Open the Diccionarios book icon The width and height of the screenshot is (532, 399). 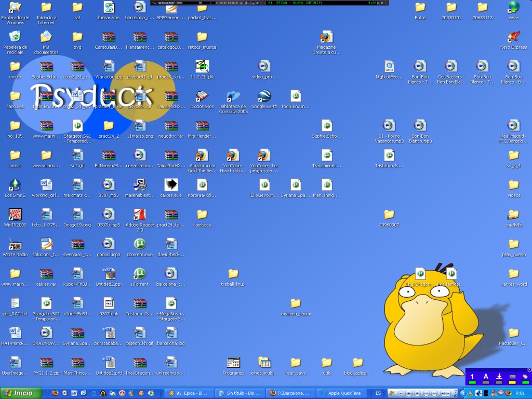coord(202,99)
